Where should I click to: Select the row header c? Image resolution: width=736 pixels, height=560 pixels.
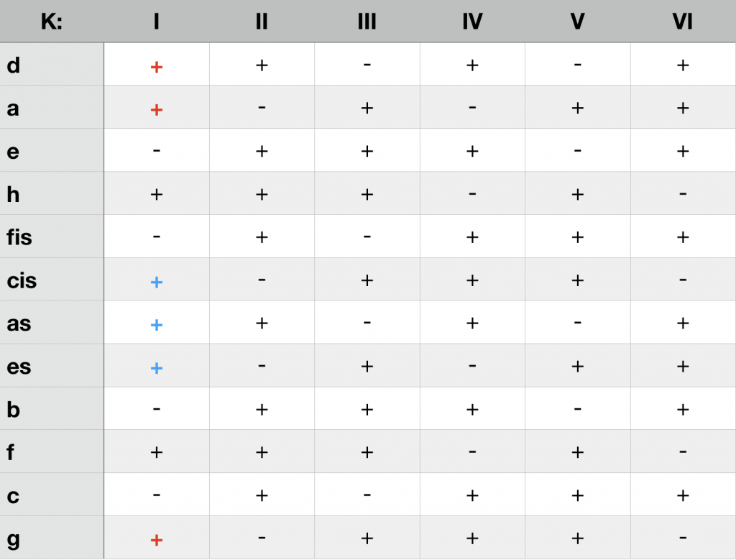click(x=13, y=496)
